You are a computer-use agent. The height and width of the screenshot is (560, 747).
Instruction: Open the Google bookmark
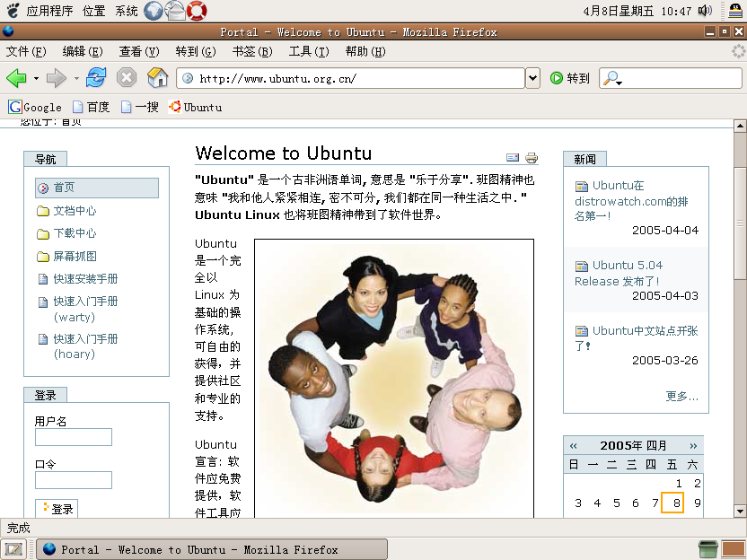[35, 107]
